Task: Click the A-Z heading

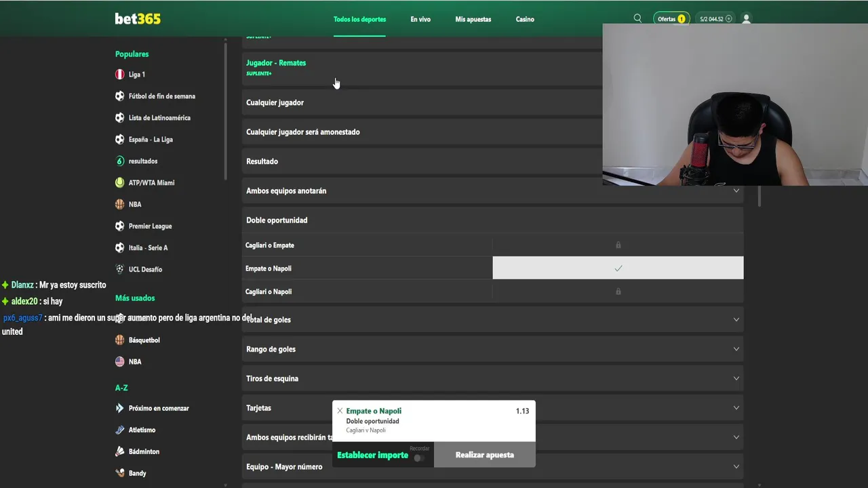Action: [121, 388]
